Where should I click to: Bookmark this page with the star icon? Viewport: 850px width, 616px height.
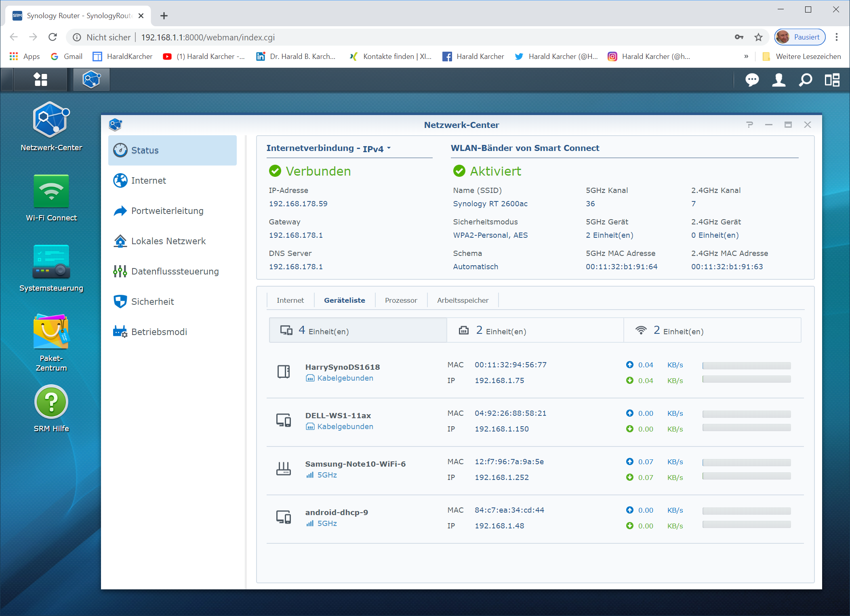click(x=758, y=37)
